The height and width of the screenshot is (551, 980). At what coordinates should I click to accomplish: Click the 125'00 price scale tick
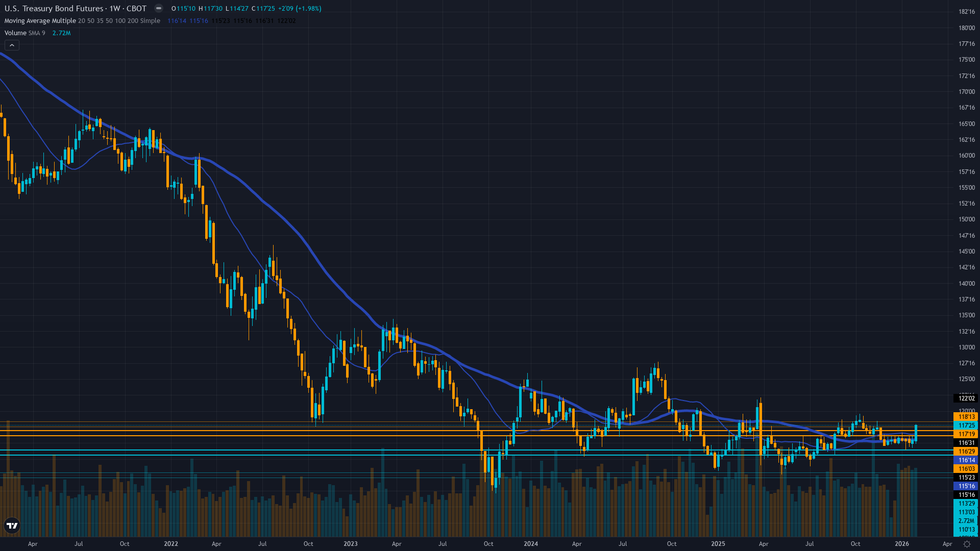966,379
